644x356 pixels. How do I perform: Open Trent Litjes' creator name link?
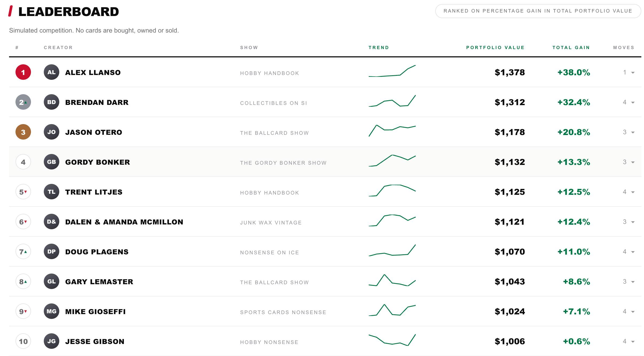[94, 192]
